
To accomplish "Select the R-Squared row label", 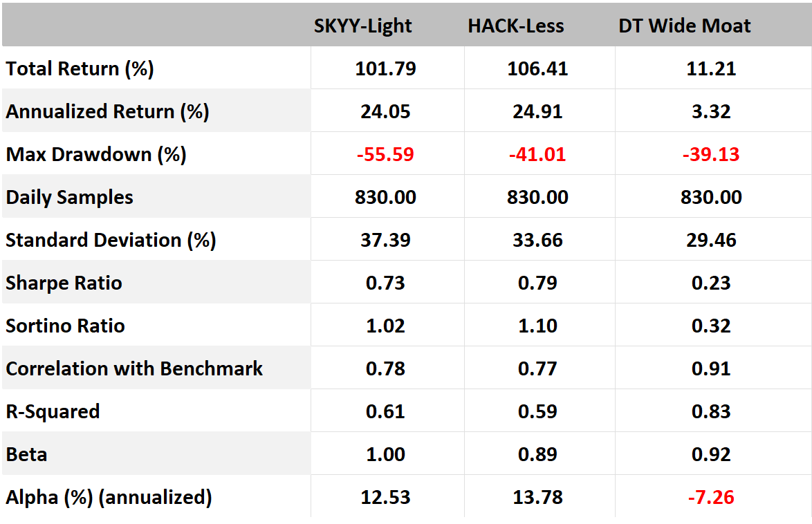I will click(53, 412).
